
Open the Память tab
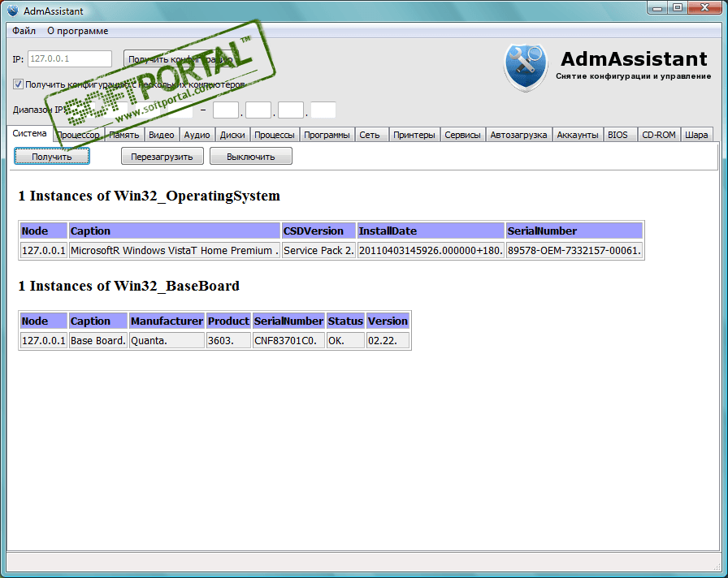click(124, 135)
